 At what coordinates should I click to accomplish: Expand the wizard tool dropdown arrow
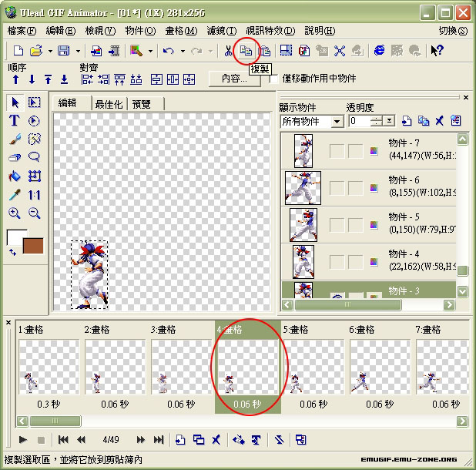(150, 52)
